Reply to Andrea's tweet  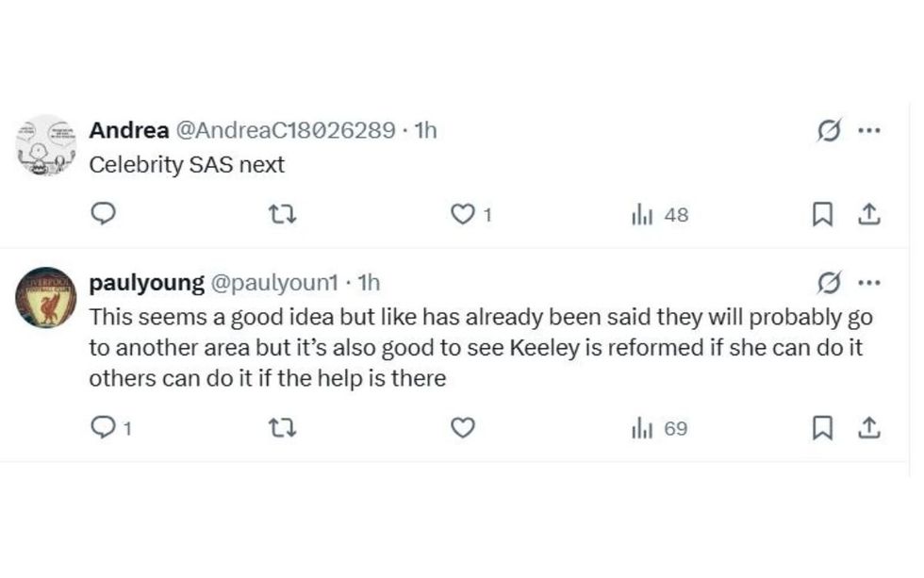[x=104, y=214]
